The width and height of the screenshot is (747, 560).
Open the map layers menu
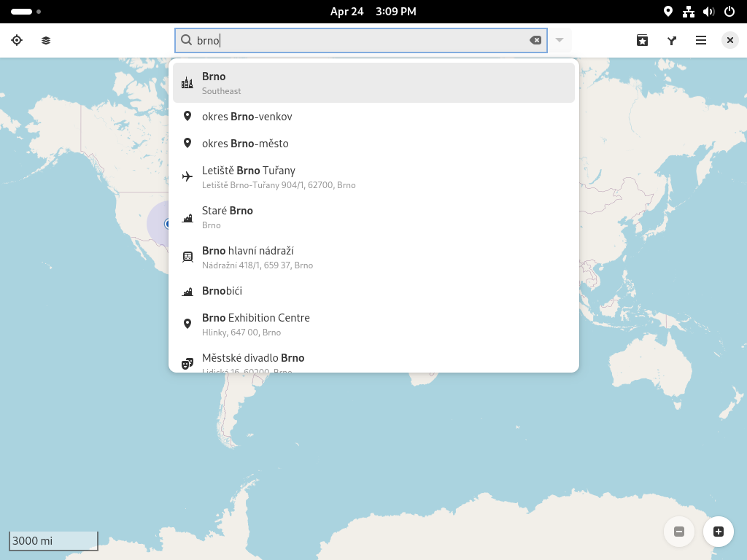[46, 41]
